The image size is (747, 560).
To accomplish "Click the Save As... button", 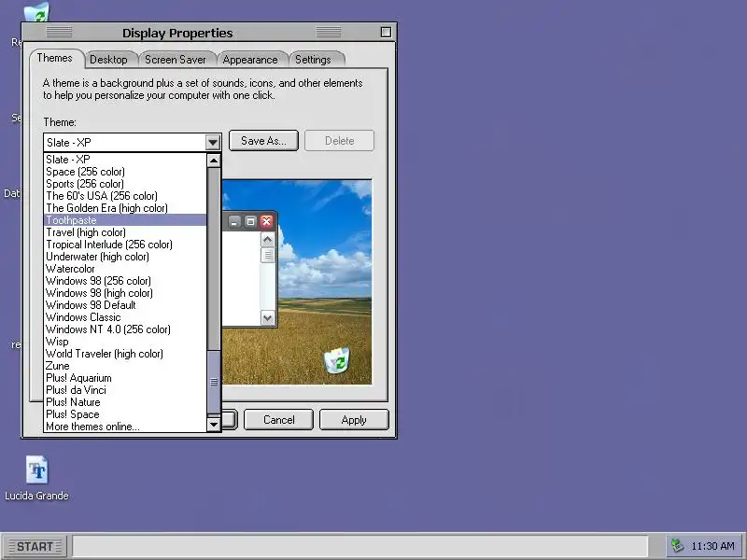I will click(263, 141).
